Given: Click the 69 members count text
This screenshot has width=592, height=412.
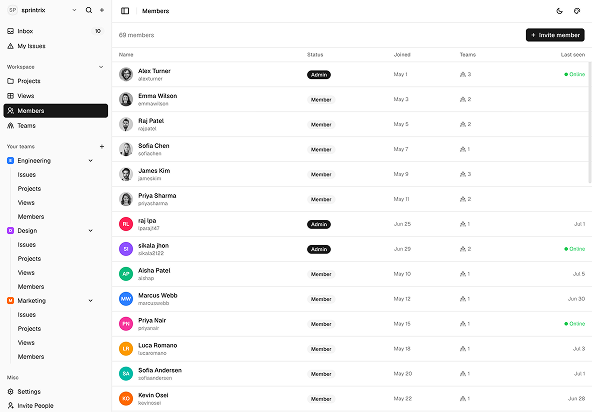Looking at the screenshot, I should click(x=136, y=35).
